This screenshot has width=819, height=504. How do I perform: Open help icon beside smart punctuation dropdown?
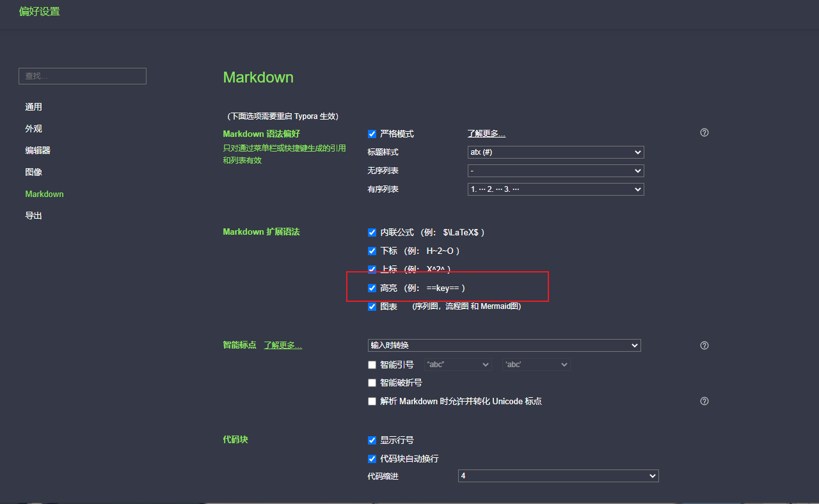(x=704, y=345)
